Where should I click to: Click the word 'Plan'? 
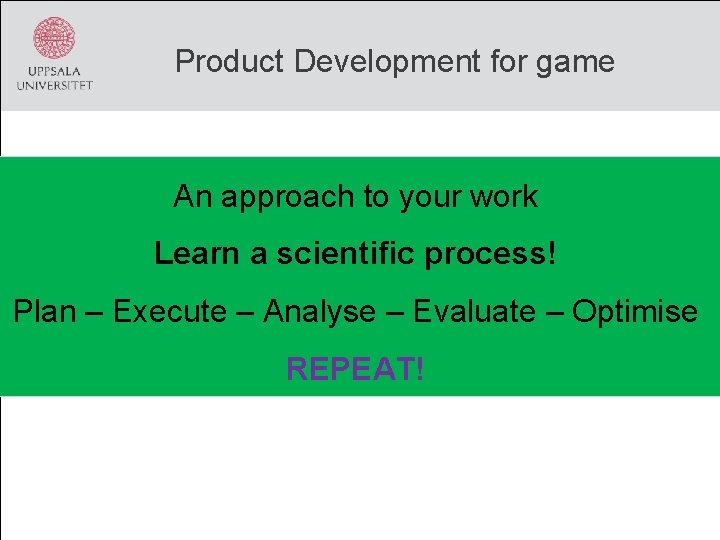tap(45, 311)
